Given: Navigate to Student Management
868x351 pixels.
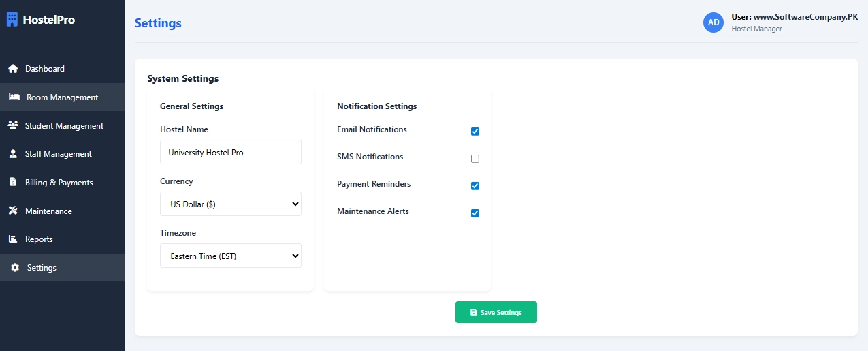Looking at the screenshot, I should tap(62, 126).
